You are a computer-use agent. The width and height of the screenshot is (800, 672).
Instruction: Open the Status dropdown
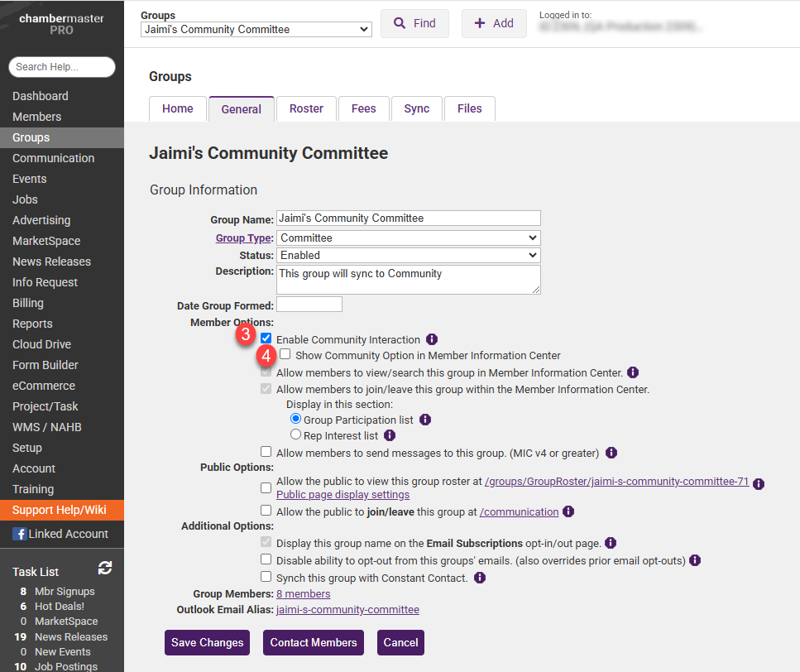(408, 255)
